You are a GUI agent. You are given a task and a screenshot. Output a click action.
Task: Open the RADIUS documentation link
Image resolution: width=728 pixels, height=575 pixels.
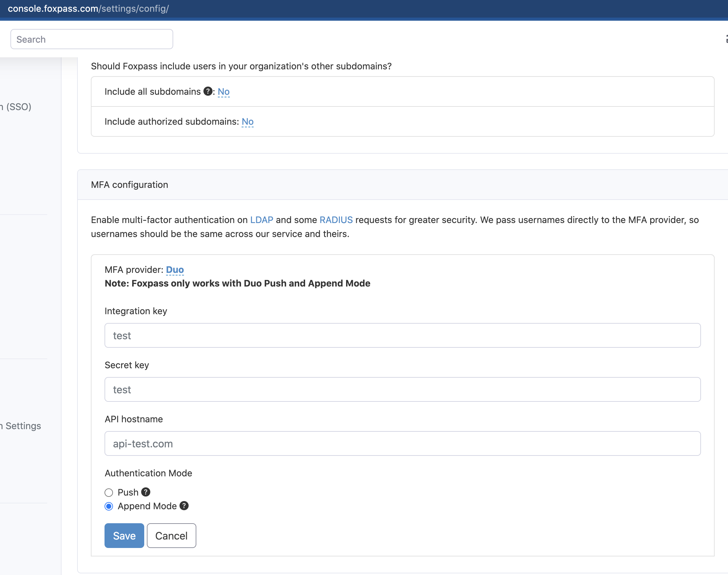tap(336, 220)
